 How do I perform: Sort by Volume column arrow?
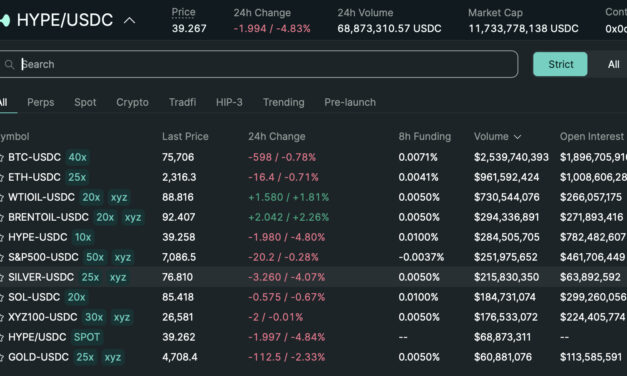[517, 137]
